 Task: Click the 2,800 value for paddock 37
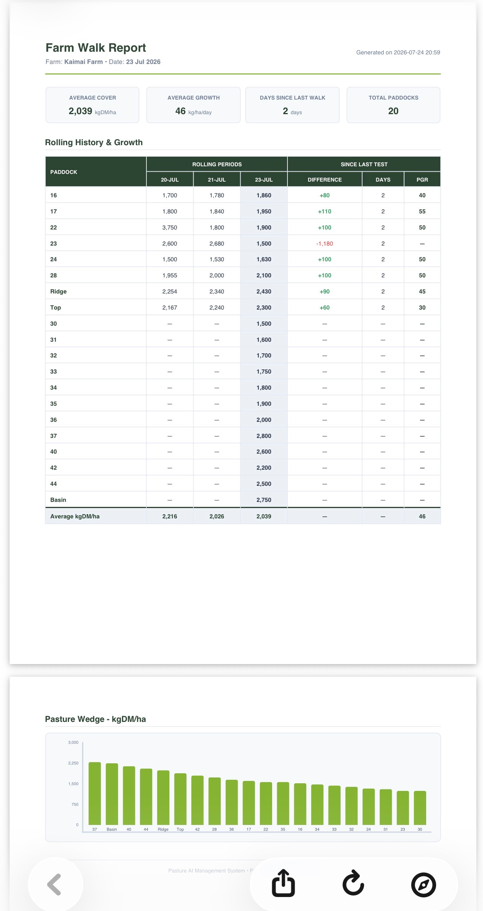point(263,436)
